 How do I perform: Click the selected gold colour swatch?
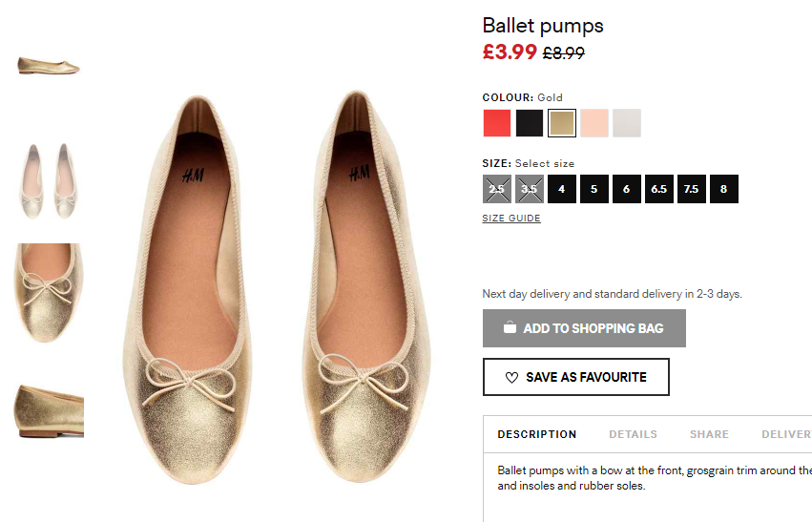(562, 123)
